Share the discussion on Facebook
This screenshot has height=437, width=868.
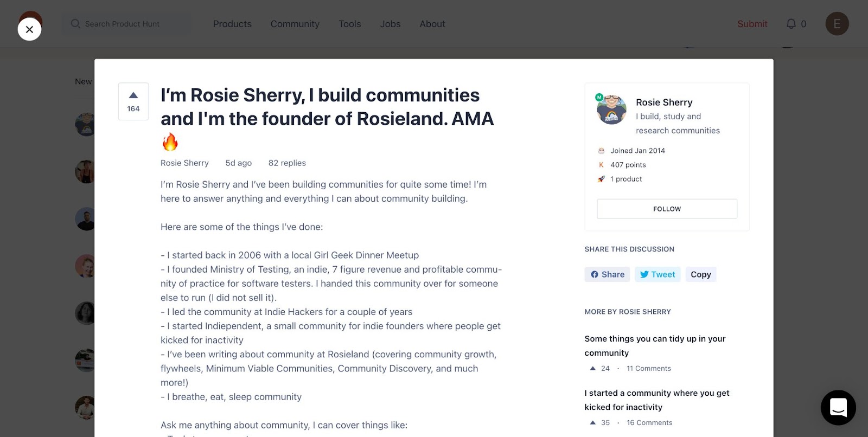[607, 274]
